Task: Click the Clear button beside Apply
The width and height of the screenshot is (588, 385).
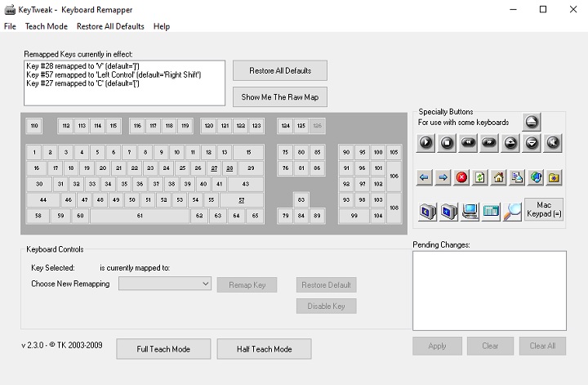Action: coord(490,346)
